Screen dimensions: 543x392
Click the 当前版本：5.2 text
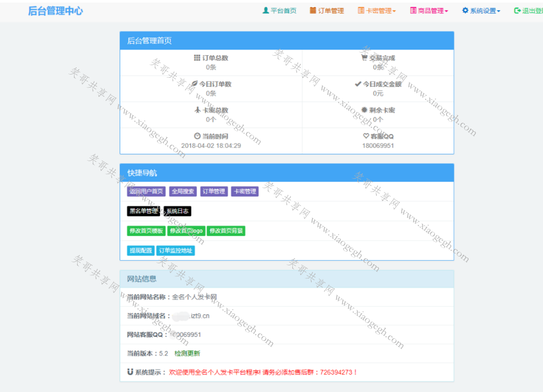147,353
